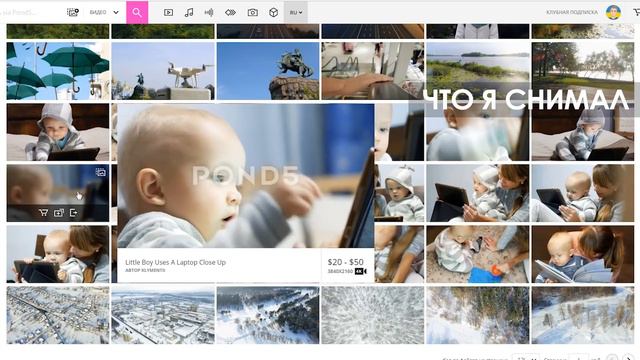Open the white drone flying thumbnail
The width and height of the screenshot is (640, 360).
click(163, 71)
